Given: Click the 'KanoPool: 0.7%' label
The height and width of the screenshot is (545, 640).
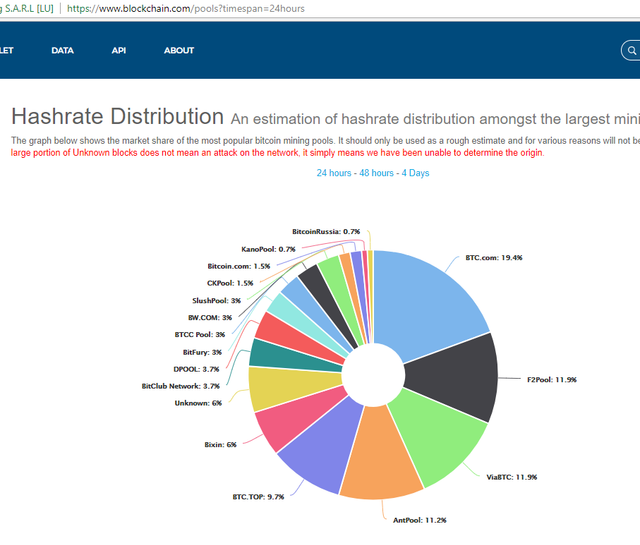Looking at the screenshot, I should 268,249.
